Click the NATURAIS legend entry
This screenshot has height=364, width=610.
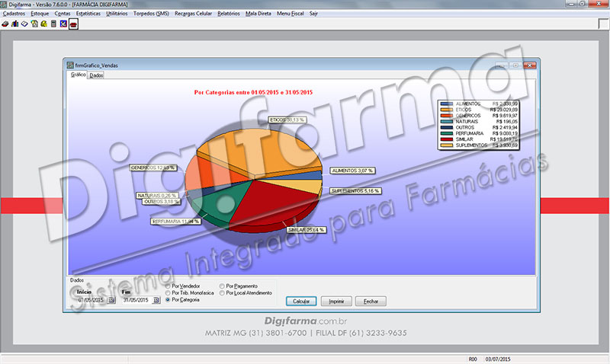pos(479,122)
